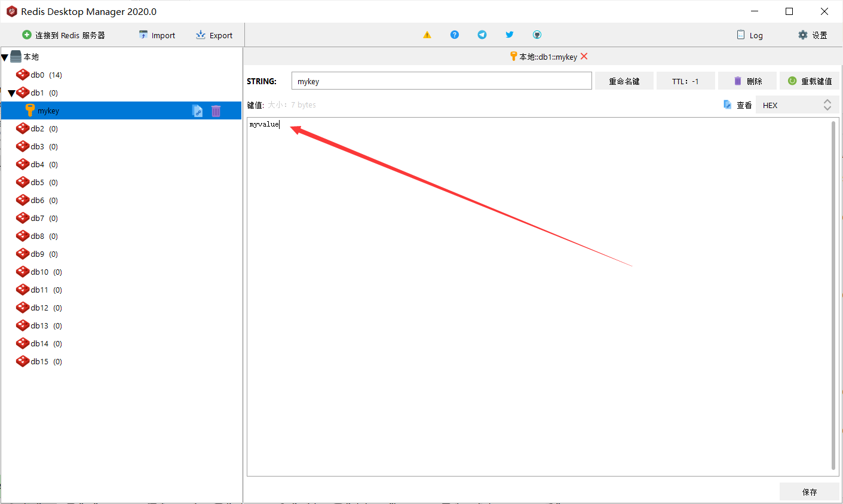Click the purple trash icon on mykey row
The height and width of the screenshot is (504, 843).
(216, 110)
